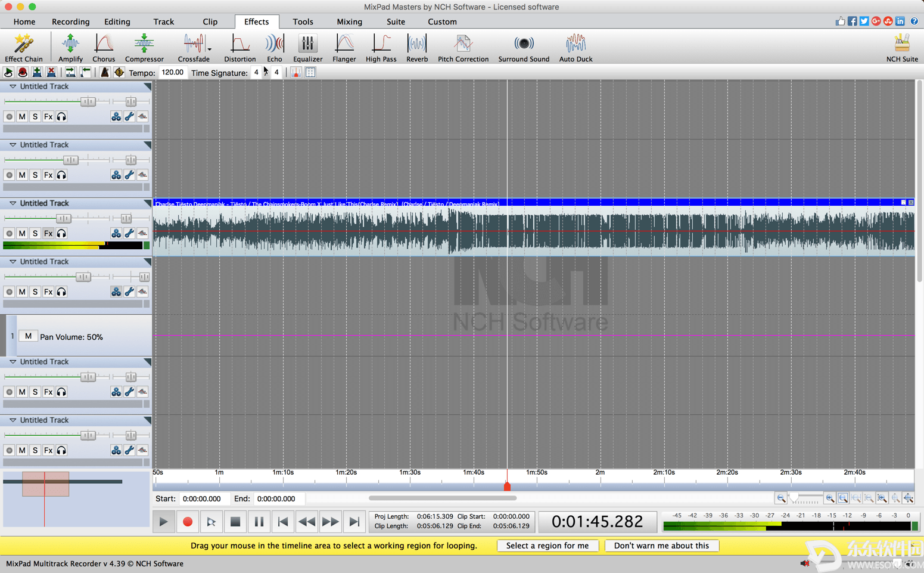Screen dimensions: 924x573
Task: Click the master mute speaker icon in status bar
Action: (x=805, y=563)
